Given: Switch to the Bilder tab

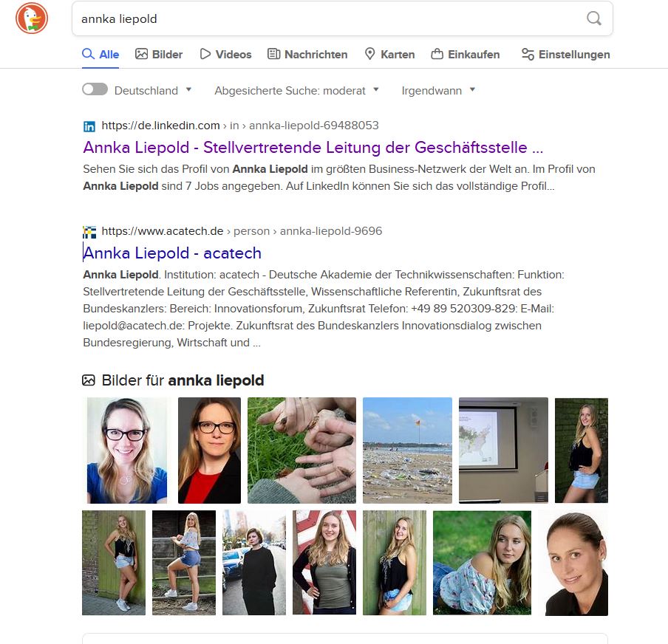Looking at the screenshot, I should (x=159, y=54).
